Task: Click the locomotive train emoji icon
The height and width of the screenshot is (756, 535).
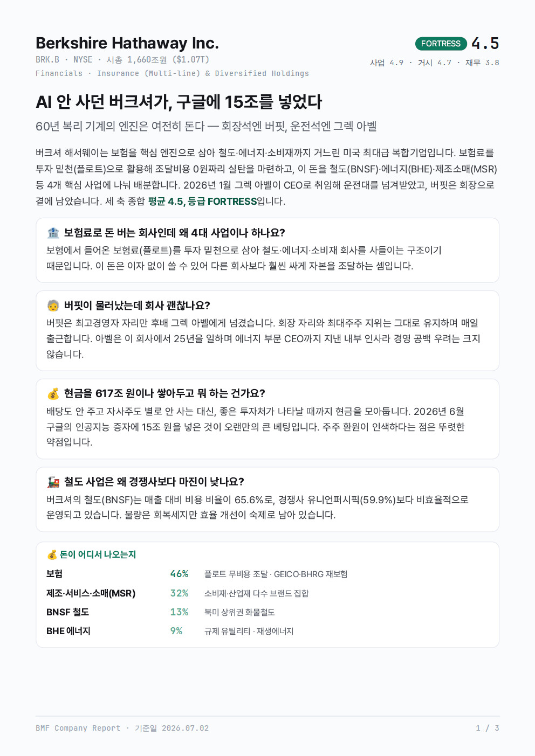Action: pyautogui.click(x=53, y=482)
